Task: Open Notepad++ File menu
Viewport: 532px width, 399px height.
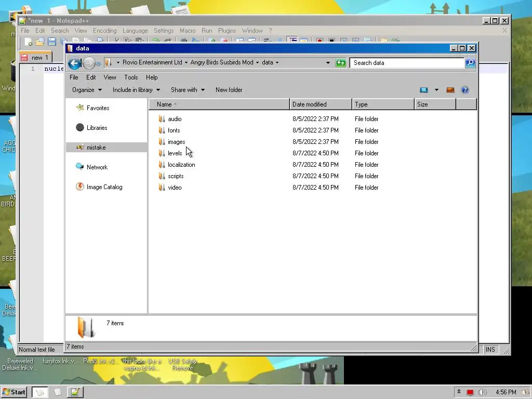Action: (25, 31)
